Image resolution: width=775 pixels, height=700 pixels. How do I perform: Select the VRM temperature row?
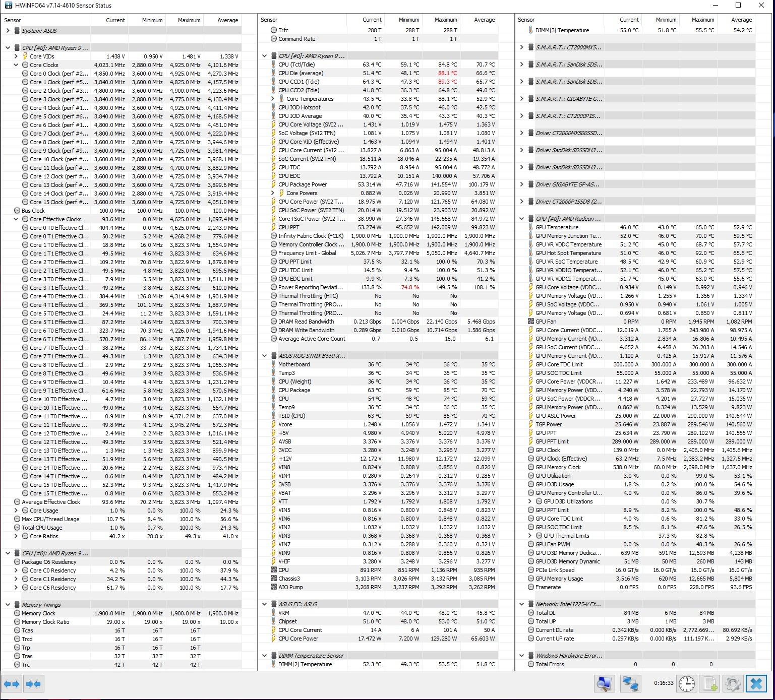point(378,613)
